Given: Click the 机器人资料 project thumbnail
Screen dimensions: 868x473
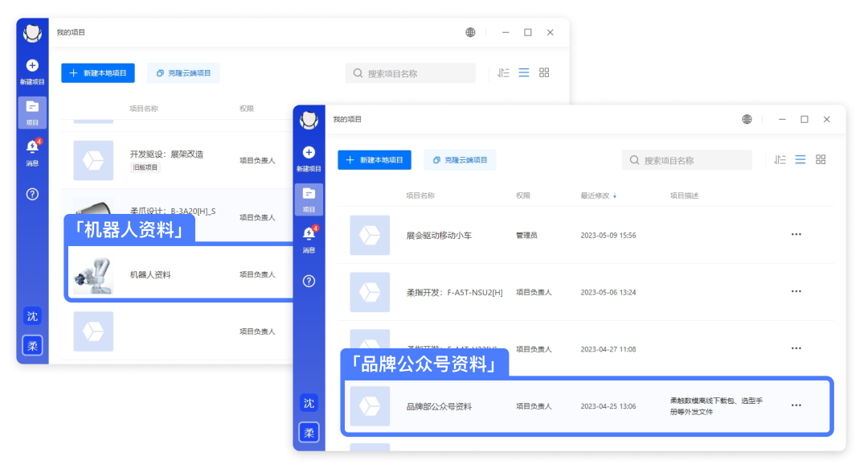Looking at the screenshot, I should click(93, 274).
